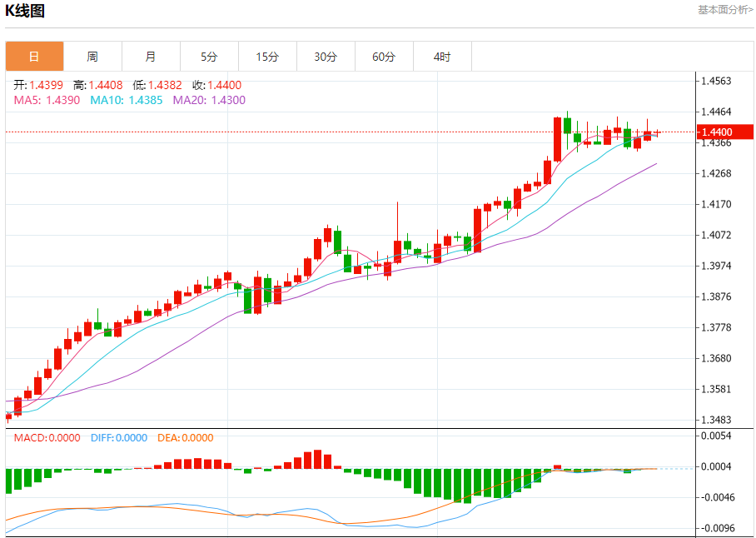Click the DIFF: 0.0000 indicator label
The height and width of the screenshot is (538, 756).
[x=119, y=438]
